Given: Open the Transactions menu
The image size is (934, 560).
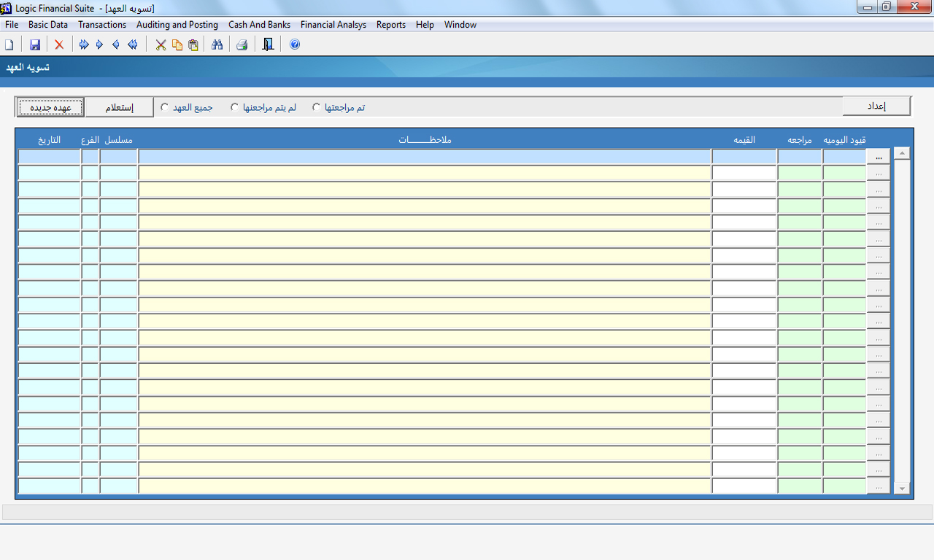Looking at the screenshot, I should point(102,25).
